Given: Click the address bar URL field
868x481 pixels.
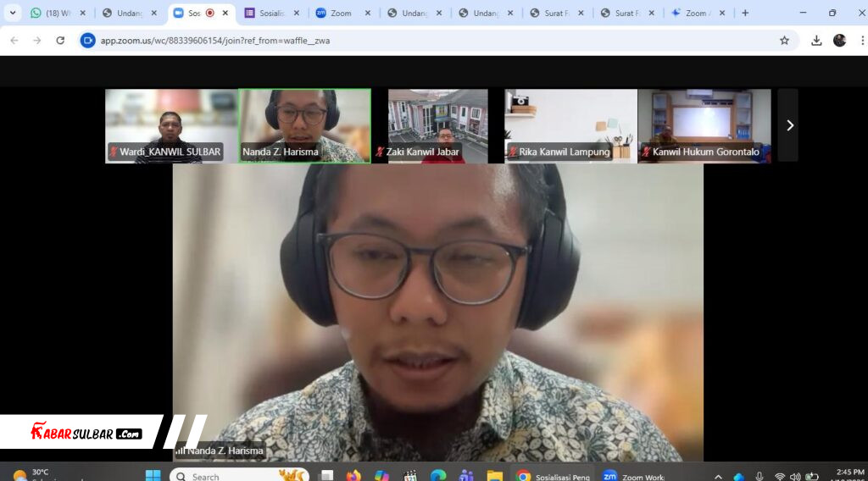Looking at the screenshot, I should tap(424, 40).
